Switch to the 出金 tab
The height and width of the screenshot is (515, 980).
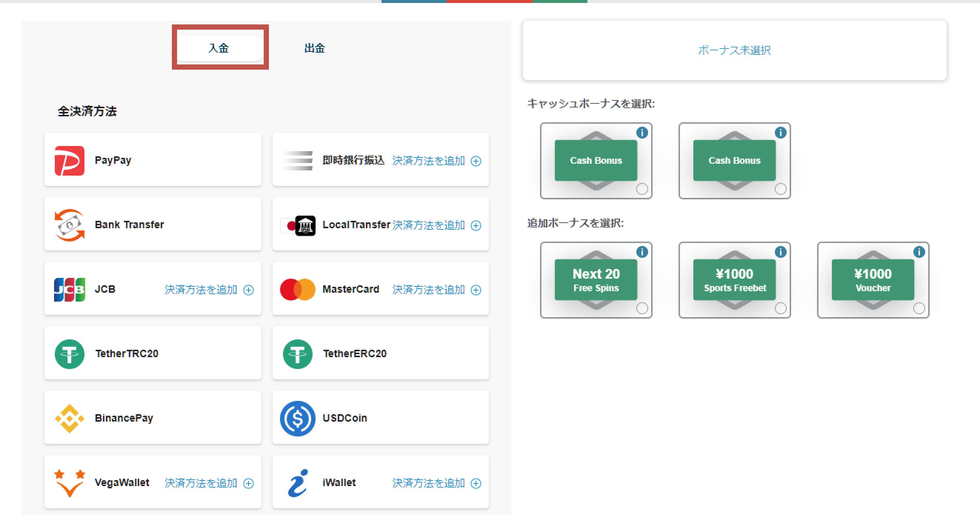(314, 48)
